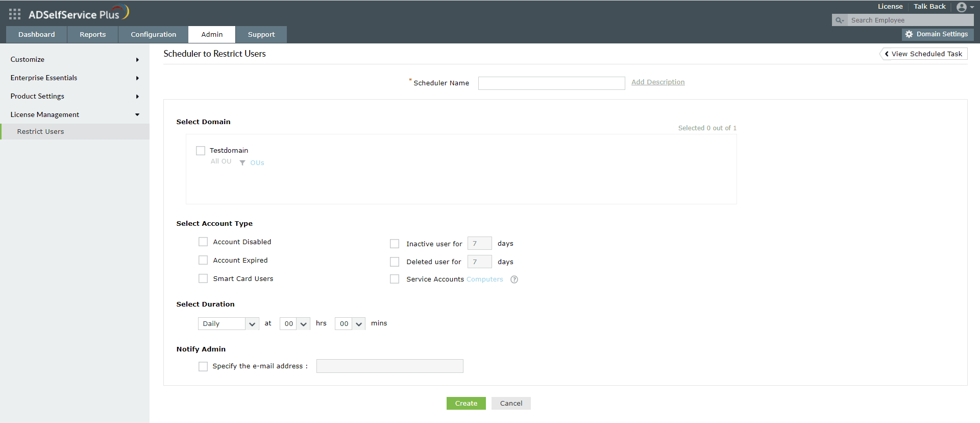Image resolution: width=980 pixels, height=423 pixels.
Task: Open the apps grid icon
Action: [15, 14]
